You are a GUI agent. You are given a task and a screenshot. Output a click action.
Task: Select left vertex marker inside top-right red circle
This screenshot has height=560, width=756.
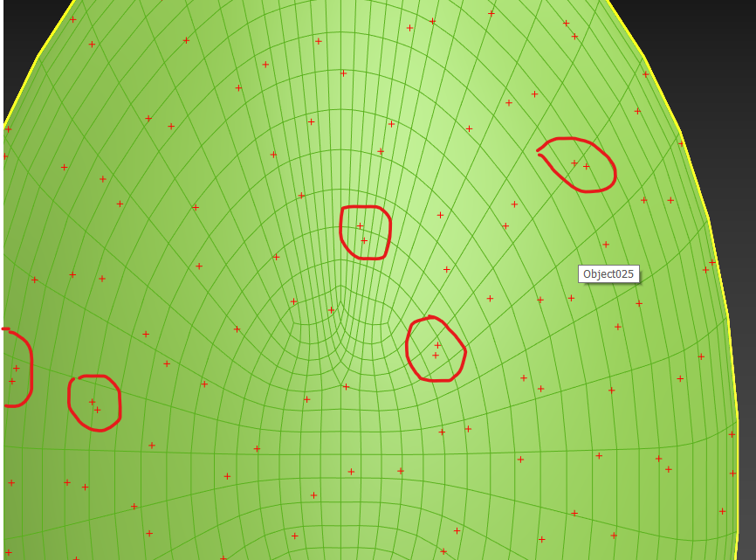[574, 162]
